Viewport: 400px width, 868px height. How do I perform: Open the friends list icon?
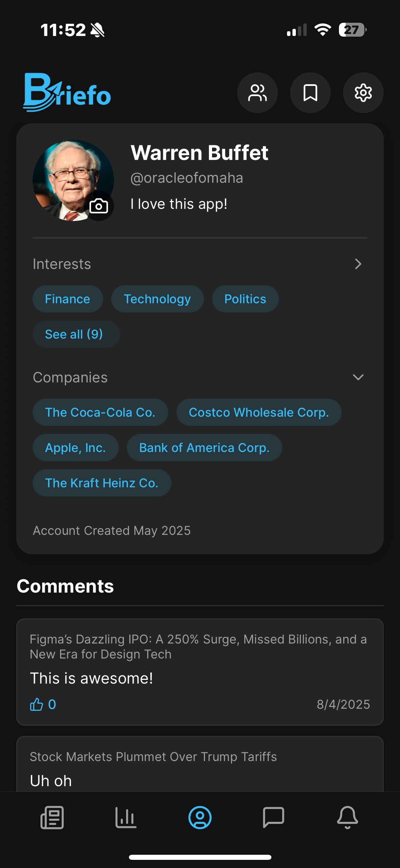pos(257,93)
